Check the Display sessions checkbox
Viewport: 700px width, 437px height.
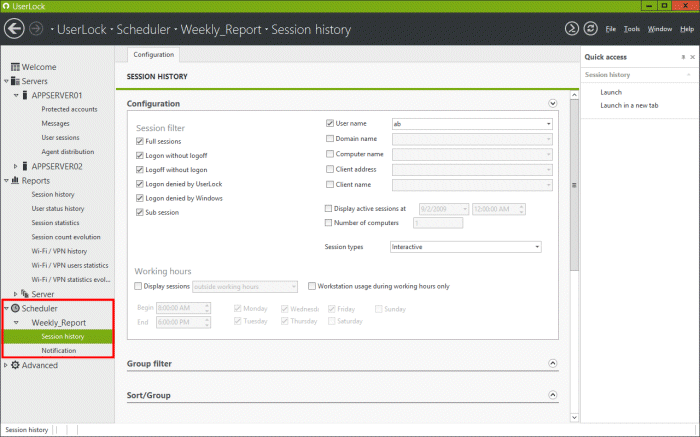click(139, 285)
